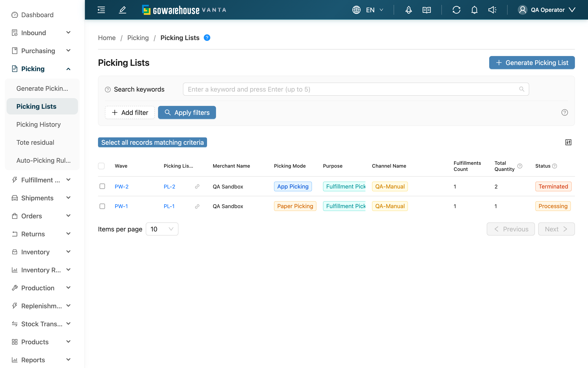Click the announcements speaker icon
Image resolution: width=588 pixels, height=368 pixels.
[492, 10]
